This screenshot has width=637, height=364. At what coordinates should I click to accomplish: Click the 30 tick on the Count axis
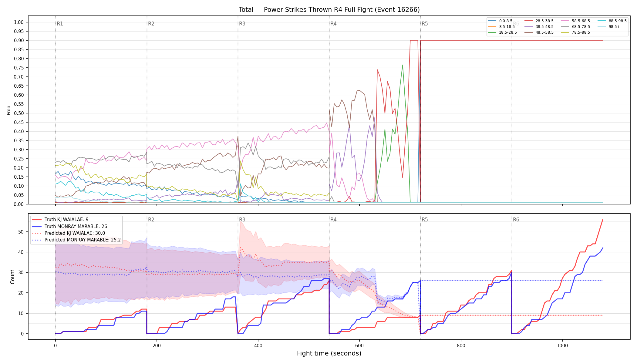coord(21,272)
